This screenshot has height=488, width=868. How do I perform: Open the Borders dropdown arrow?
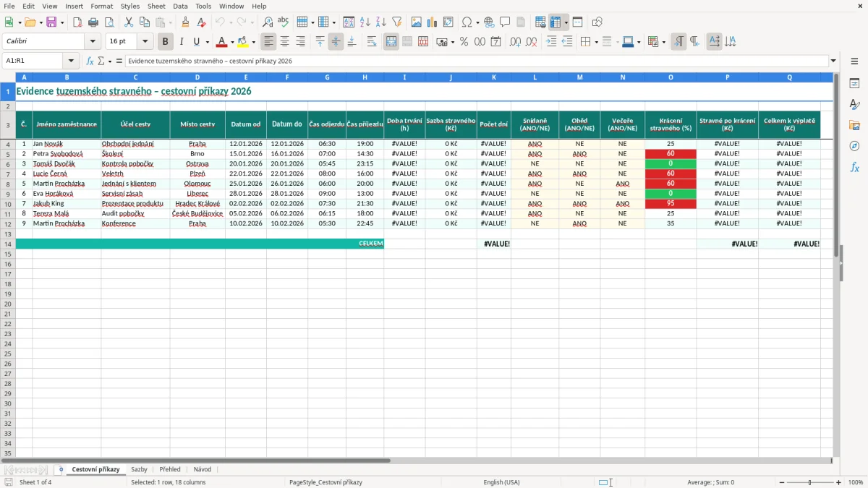point(596,42)
